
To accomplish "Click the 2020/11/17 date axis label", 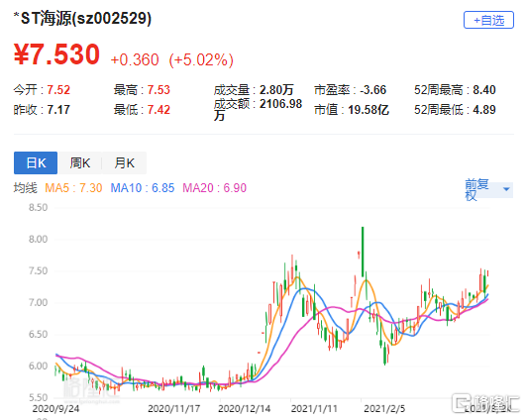I will [173, 408].
